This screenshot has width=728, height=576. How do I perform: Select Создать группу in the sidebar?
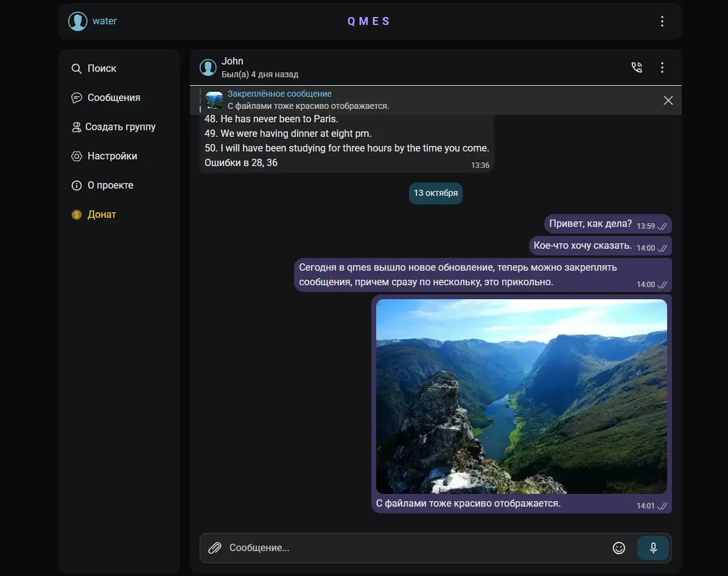coord(114,127)
